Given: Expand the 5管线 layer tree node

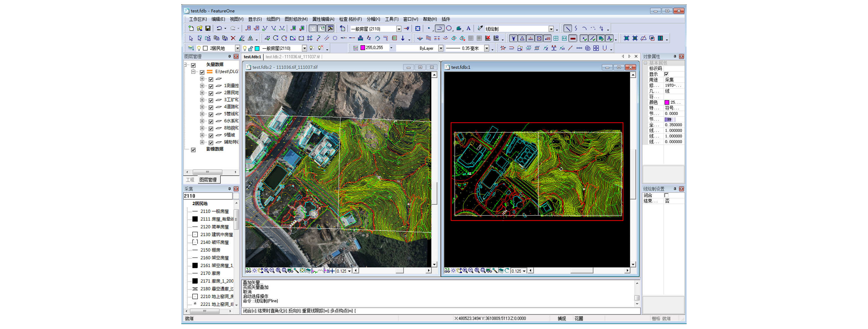Looking at the screenshot, I should click(202, 114).
